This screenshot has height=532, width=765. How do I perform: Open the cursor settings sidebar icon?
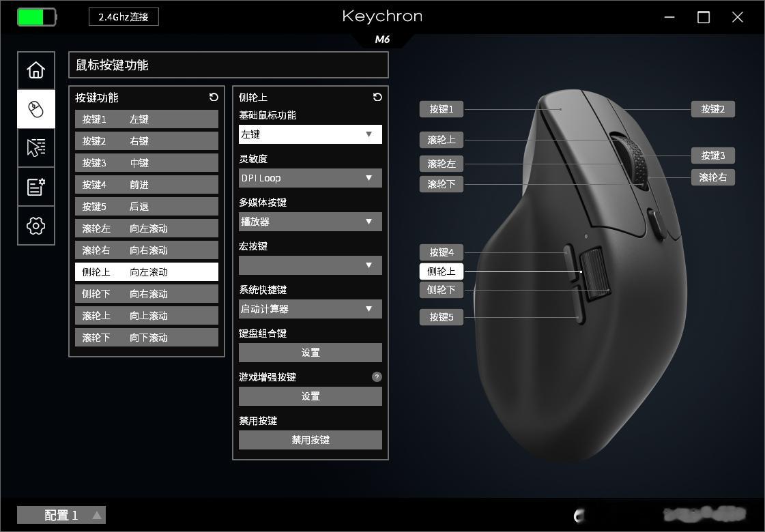click(36, 148)
